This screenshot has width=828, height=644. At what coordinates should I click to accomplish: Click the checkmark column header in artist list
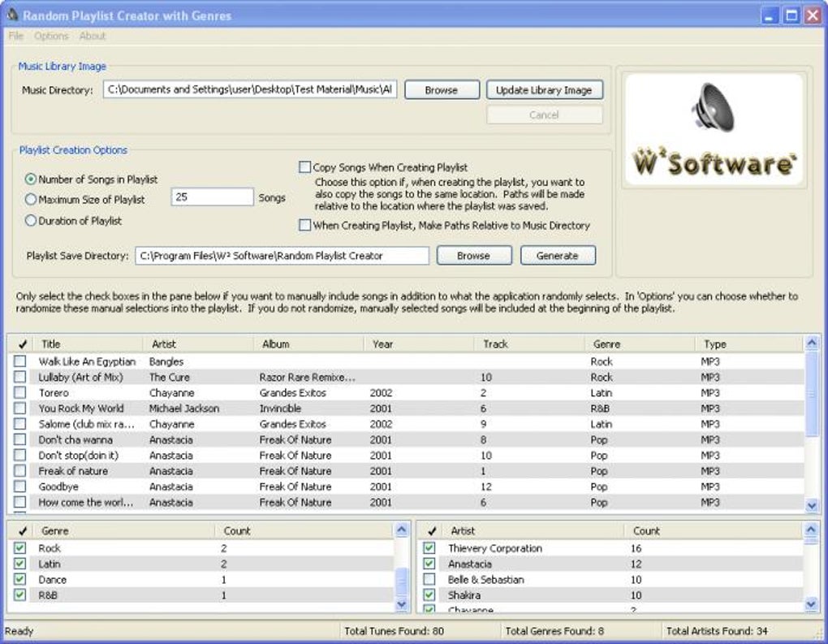coord(431,531)
